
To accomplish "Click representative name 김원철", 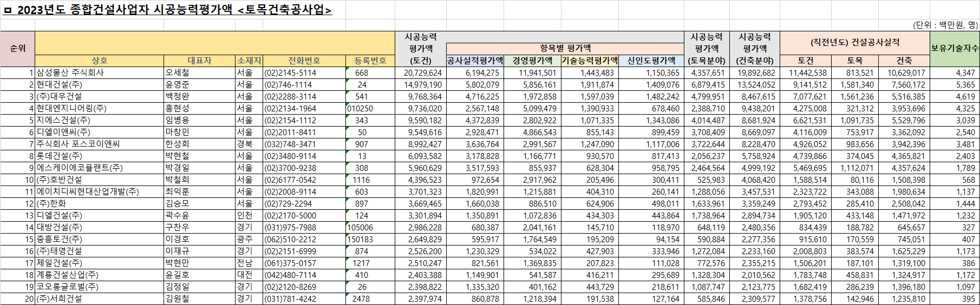I will (x=177, y=299).
